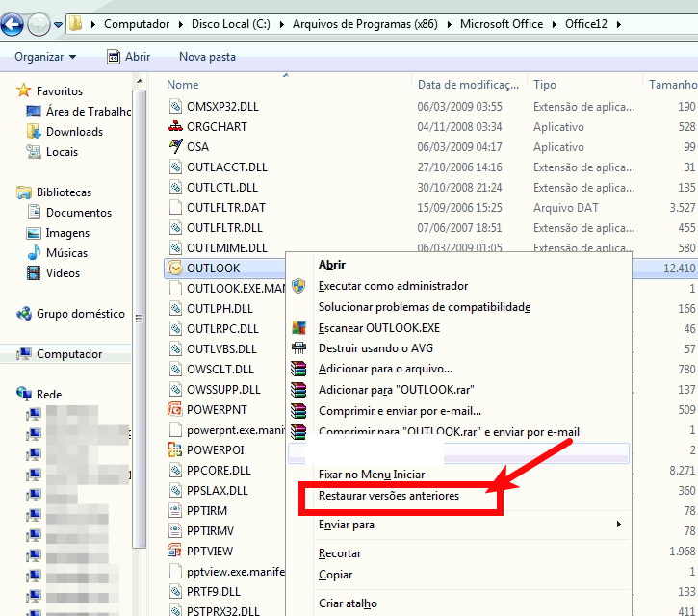Choose Adicionar para o arquivo...
The width and height of the screenshot is (698, 616).
point(385,369)
